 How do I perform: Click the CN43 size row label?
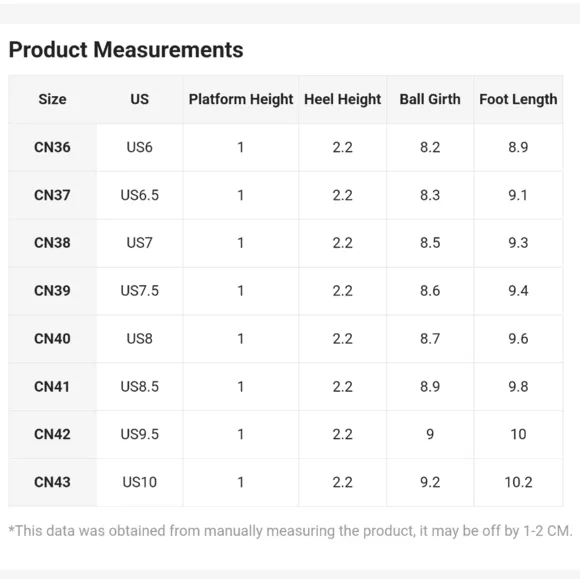52,482
